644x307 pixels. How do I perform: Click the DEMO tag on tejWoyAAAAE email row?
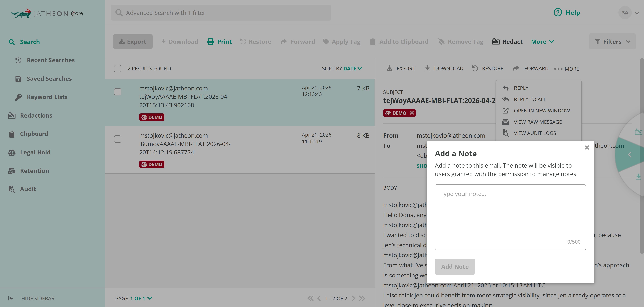[x=152, y=117]
